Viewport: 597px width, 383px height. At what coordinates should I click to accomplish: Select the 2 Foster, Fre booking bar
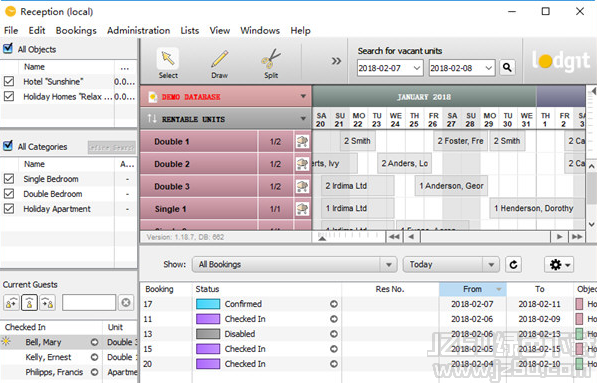pyautogui.click(x=460, y=141)
